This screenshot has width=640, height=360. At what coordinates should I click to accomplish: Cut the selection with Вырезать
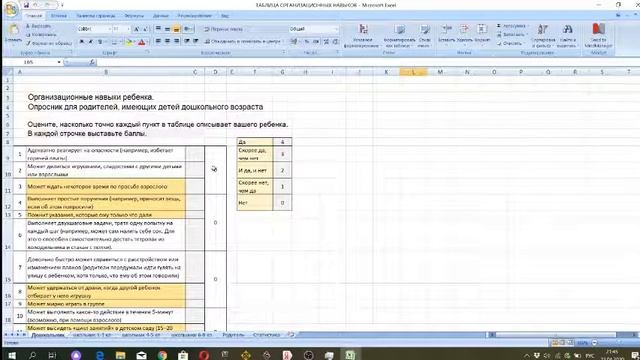click(38, 26)
